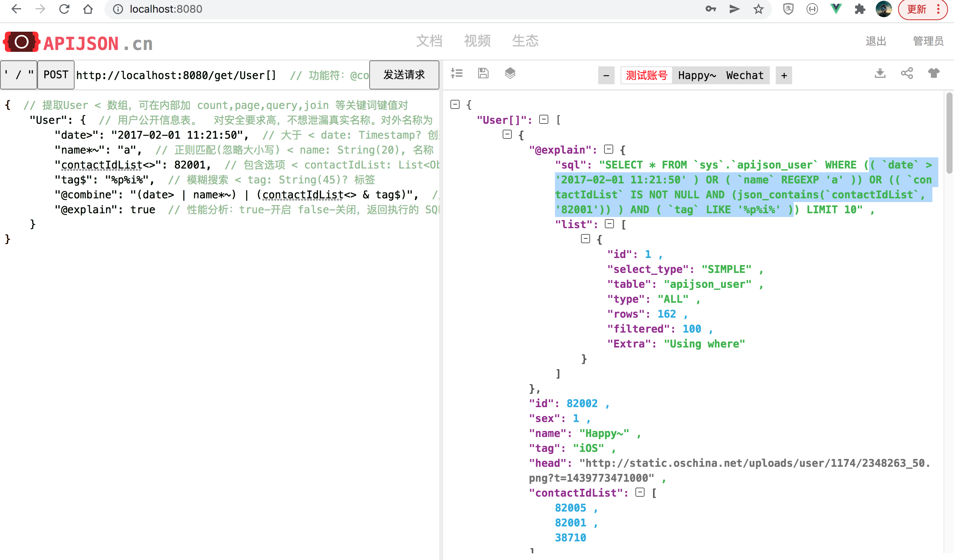Toggle the quote style ' / " button
This screenshot has height=560, width=954.
(19, 75)
